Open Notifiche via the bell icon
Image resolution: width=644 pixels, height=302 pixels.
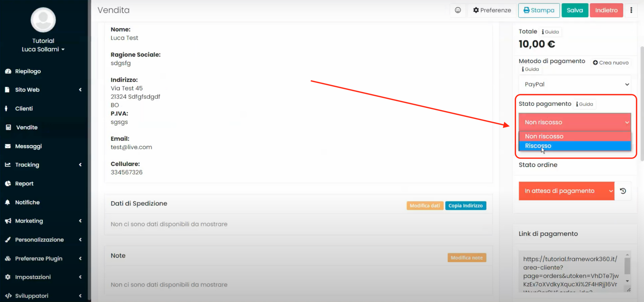[7, 202]
